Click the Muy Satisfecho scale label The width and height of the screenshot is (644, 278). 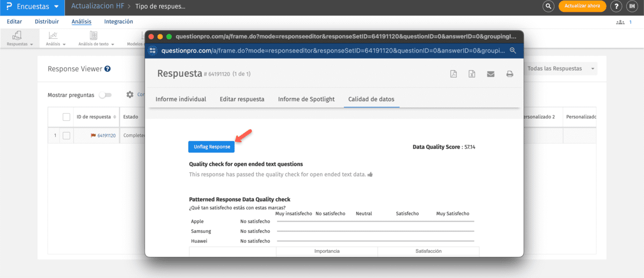pyautogui.click(x=453, y=214)
